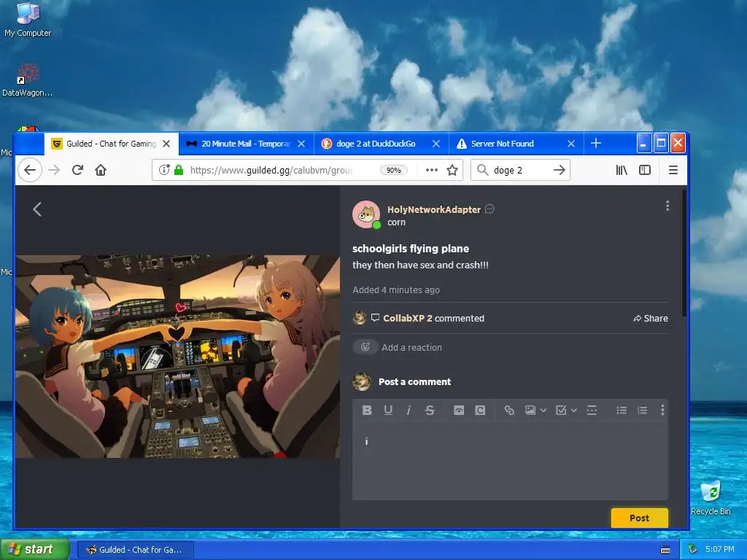This screenshot has width=747, height=560.
Task: Insert code snippet 'C' icon
Action: coord(480,410)
